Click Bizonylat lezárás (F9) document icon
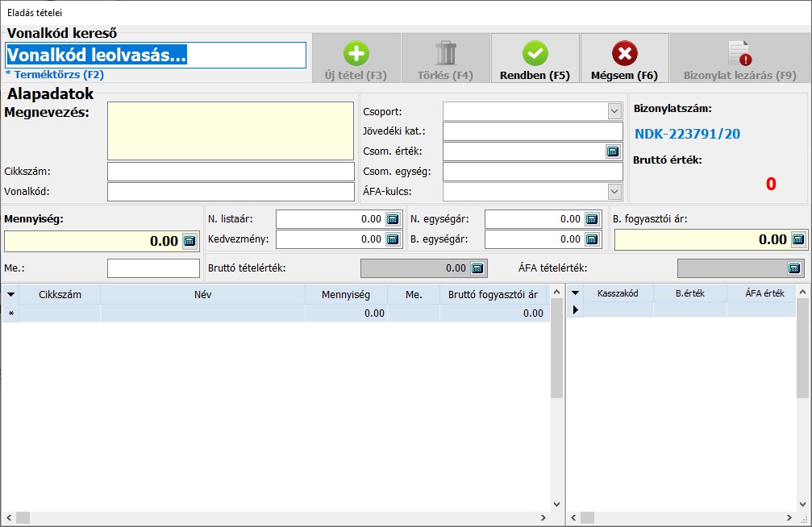Screen dimensions: 812x527 tap(739, 54)
